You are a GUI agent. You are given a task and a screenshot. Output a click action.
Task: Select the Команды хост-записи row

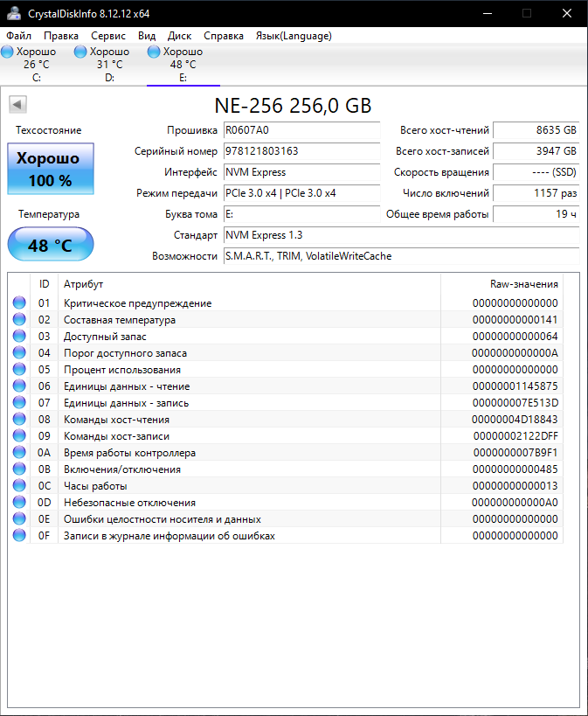pos(286,435)
